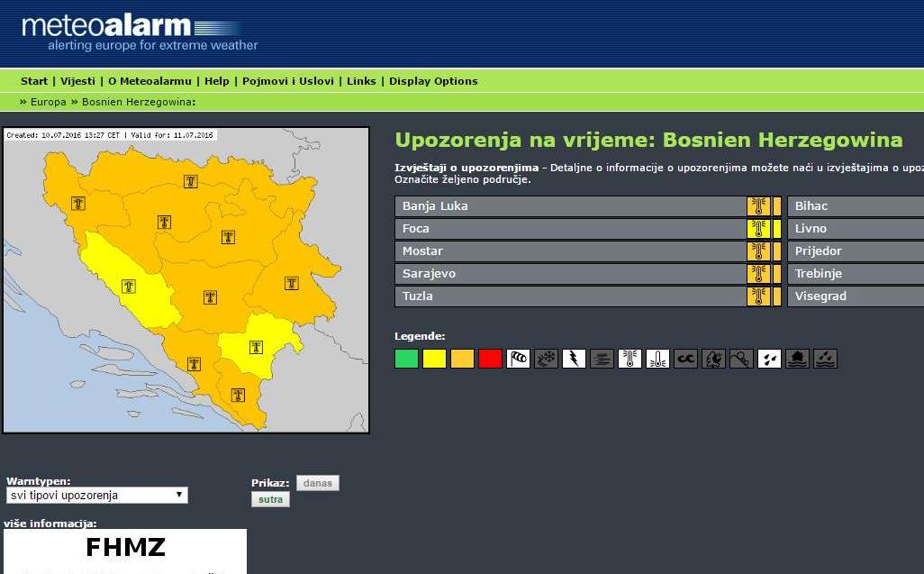Click the flood house legend icon
This screenshot has height=574, width=924.
pos(797,359)
